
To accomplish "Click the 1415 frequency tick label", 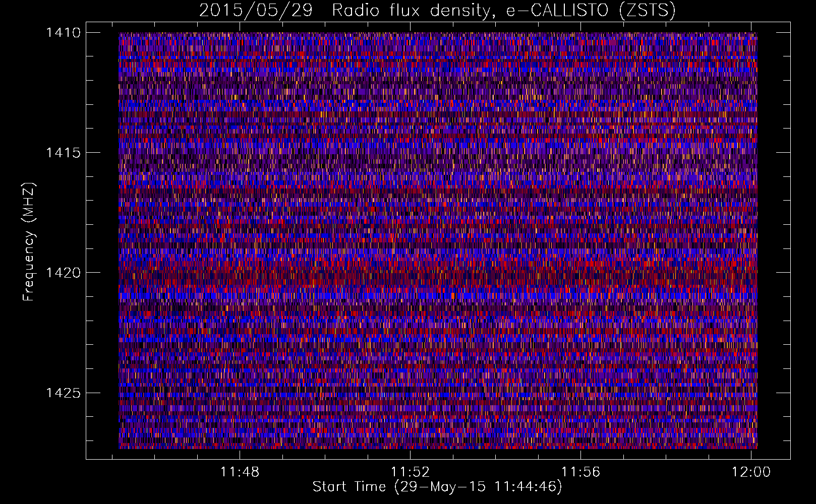I will click(x=63, y=153).
